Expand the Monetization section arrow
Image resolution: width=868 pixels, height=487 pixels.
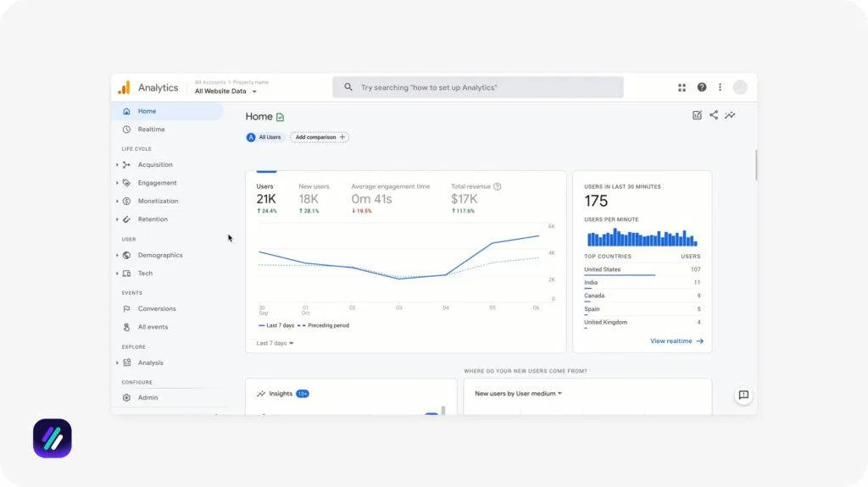coord(117,201)
